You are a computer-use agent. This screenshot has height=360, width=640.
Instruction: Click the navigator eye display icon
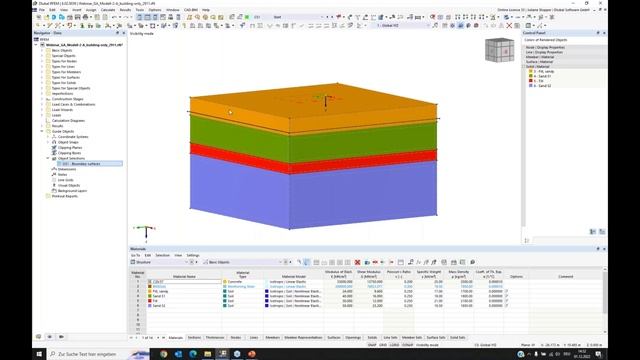click(50, 337)
